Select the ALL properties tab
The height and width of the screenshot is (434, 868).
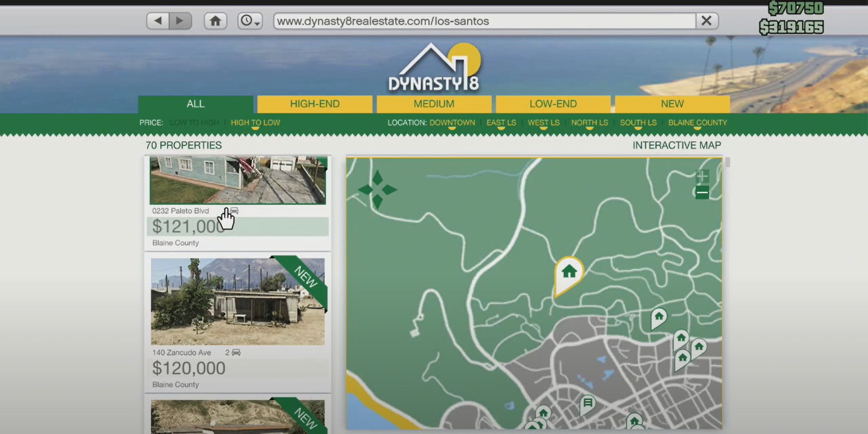coord(195,104)
